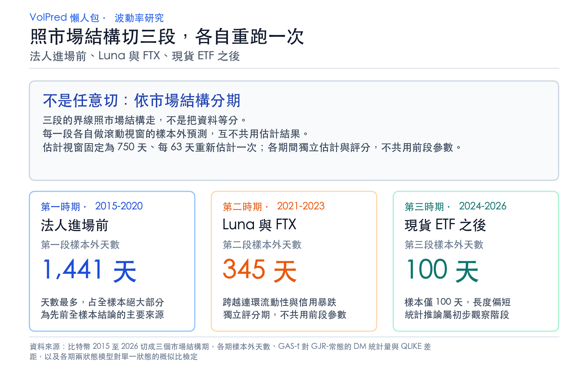Click the line '三段的界線照市場結構走，不是把資料等分。'
588x368 pixels.
click(x=145, y=120)
